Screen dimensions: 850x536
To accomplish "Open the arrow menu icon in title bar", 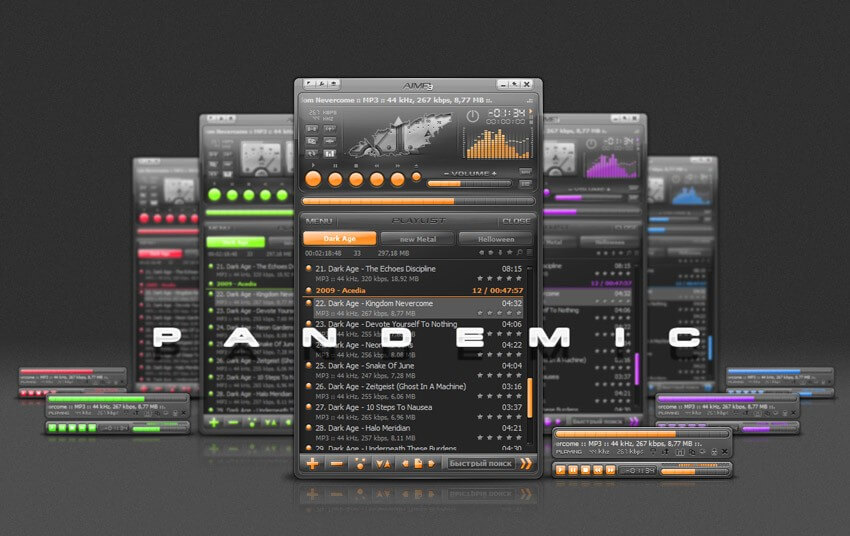I will click(310, 83).
